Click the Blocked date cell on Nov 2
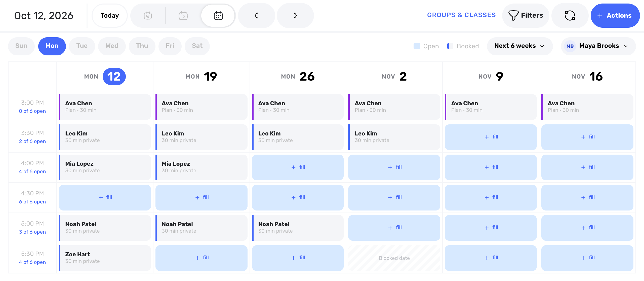644x281 pixels. (394, 258)
